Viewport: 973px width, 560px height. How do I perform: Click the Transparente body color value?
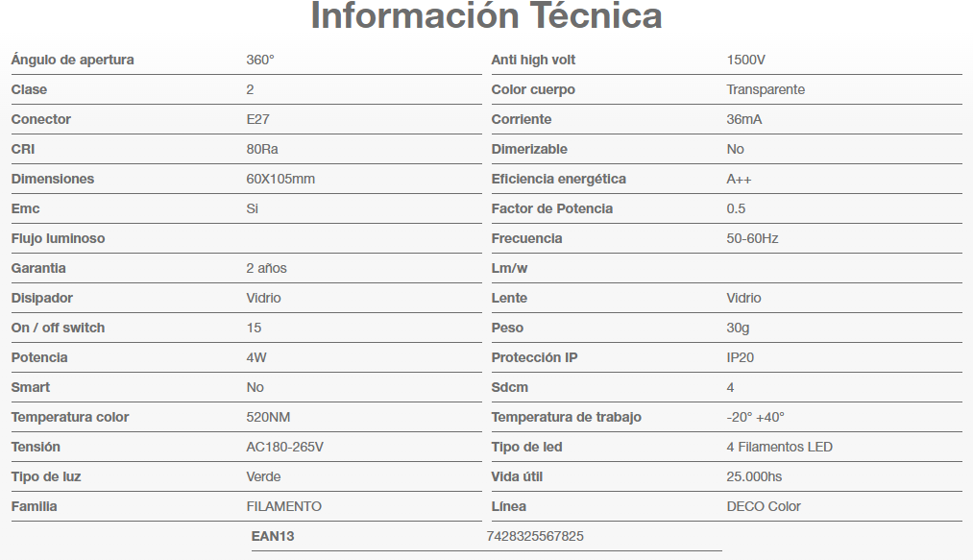coord(766,89)
